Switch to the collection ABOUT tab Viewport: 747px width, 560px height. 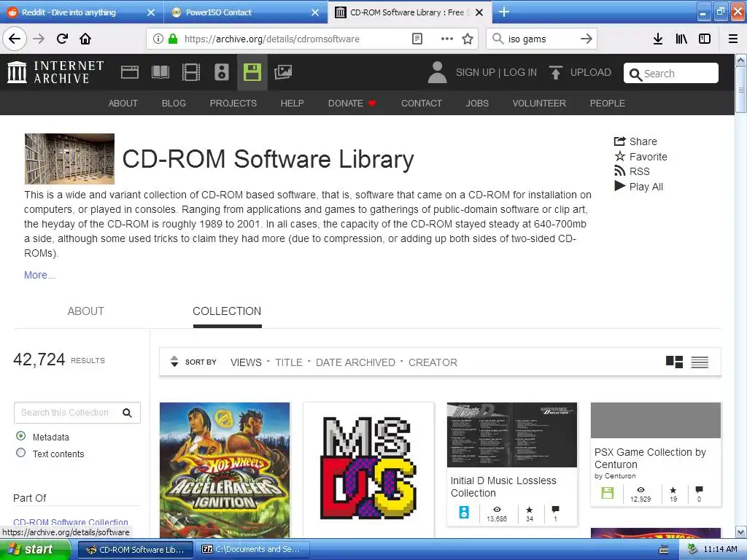(x=85, y=311)
